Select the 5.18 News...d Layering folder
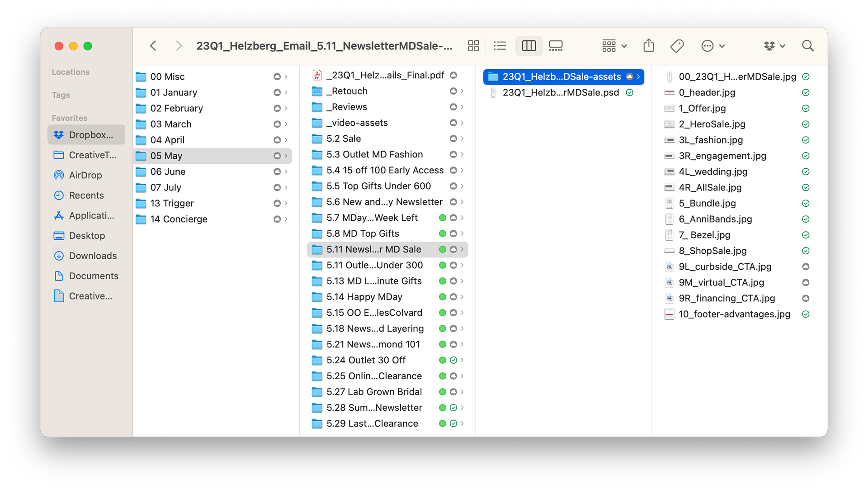This screenshot has height=490, width=868. [x=387, y=328]
